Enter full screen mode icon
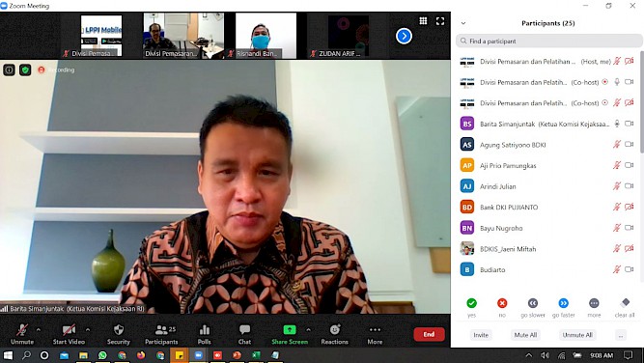 (x=440, y=21)
